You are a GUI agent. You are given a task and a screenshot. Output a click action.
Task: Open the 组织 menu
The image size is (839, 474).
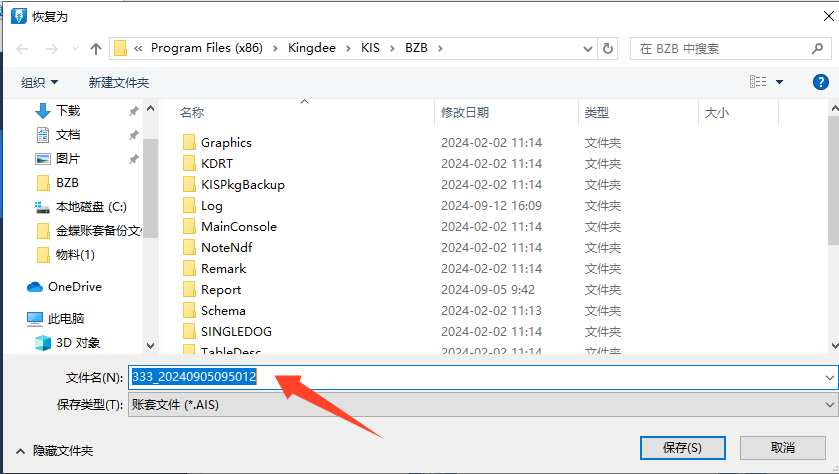[x=39, y=82]
